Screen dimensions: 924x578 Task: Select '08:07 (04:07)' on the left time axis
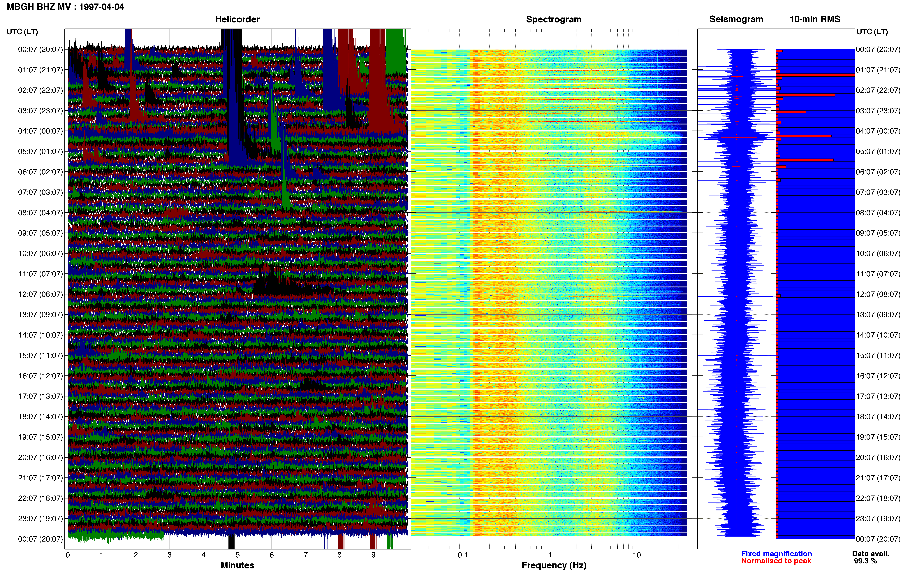41,212
